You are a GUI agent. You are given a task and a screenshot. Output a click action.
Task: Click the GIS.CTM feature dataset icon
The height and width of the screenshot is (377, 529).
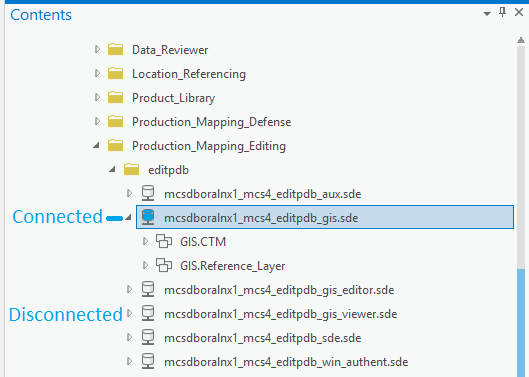pyautogui.click(x=164, y=241)
